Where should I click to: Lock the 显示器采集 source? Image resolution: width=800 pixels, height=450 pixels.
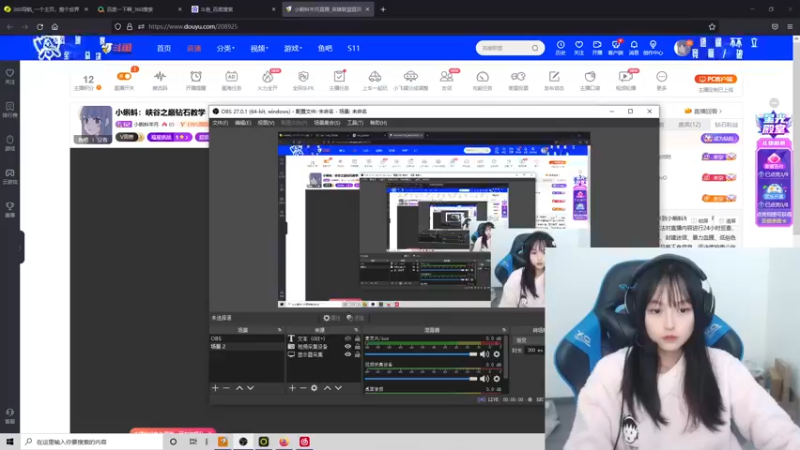click(357, 355)
